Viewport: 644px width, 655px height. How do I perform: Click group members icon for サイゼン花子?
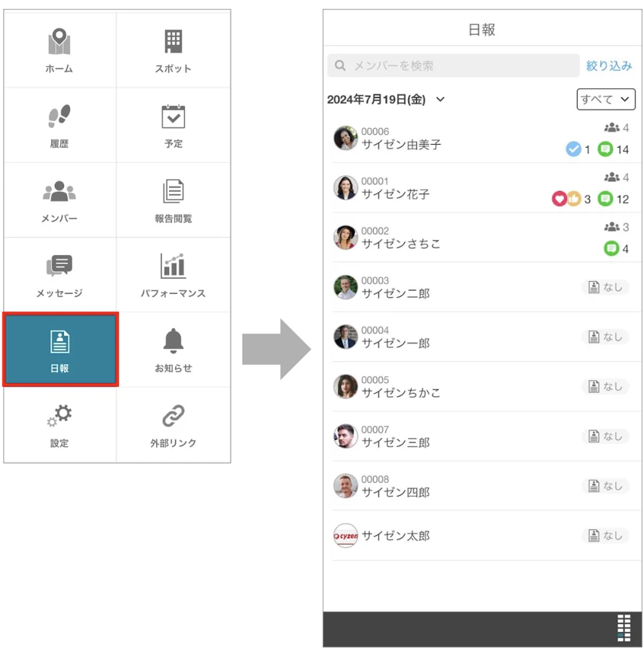click(x=612, y=177)
